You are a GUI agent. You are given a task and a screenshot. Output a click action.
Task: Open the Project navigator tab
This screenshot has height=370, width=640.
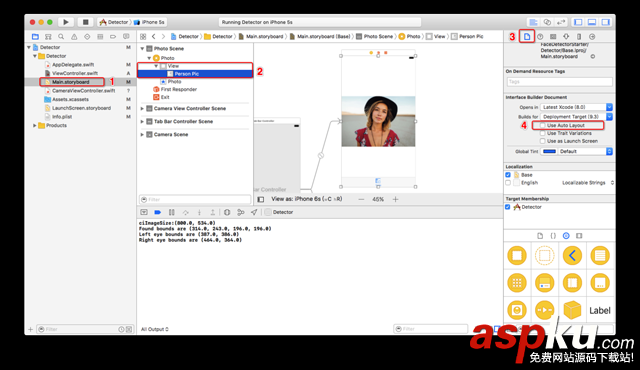point(35,37)
